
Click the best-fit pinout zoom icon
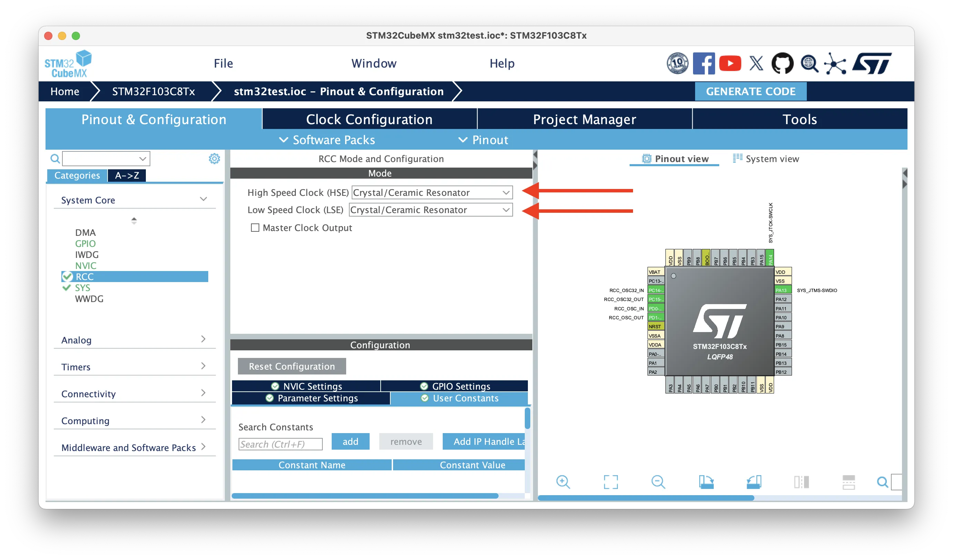[x=610, y=482]
